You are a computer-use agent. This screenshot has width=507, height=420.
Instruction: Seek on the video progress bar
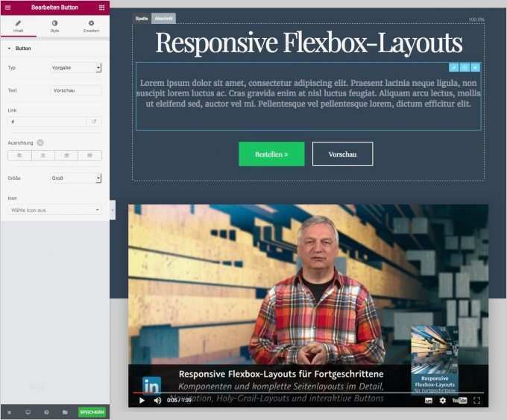pyautogui.click(x=308, y=393)
